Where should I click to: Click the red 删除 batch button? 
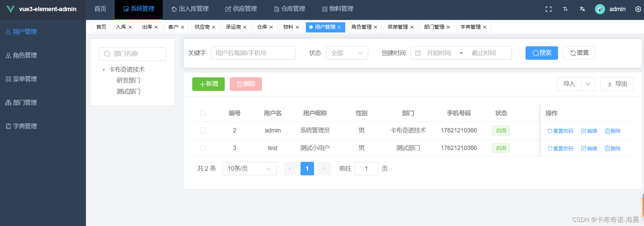coord(246,84)
